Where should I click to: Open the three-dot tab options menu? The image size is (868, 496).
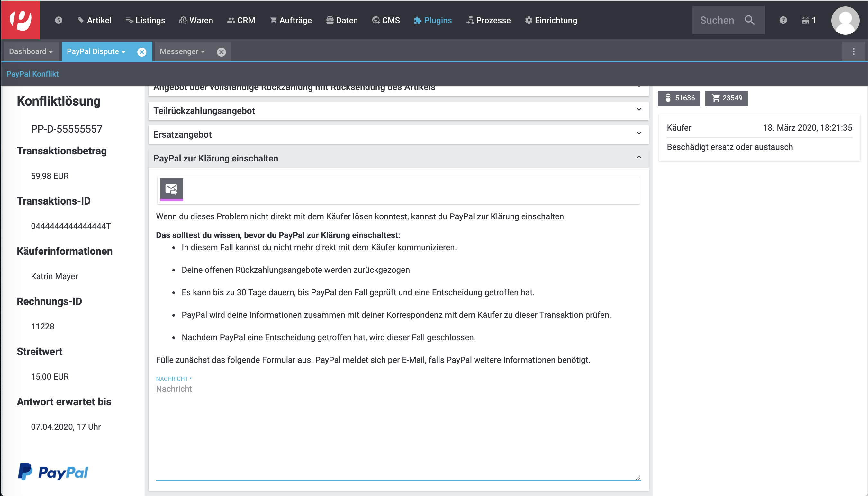click(x=853, y=51)
